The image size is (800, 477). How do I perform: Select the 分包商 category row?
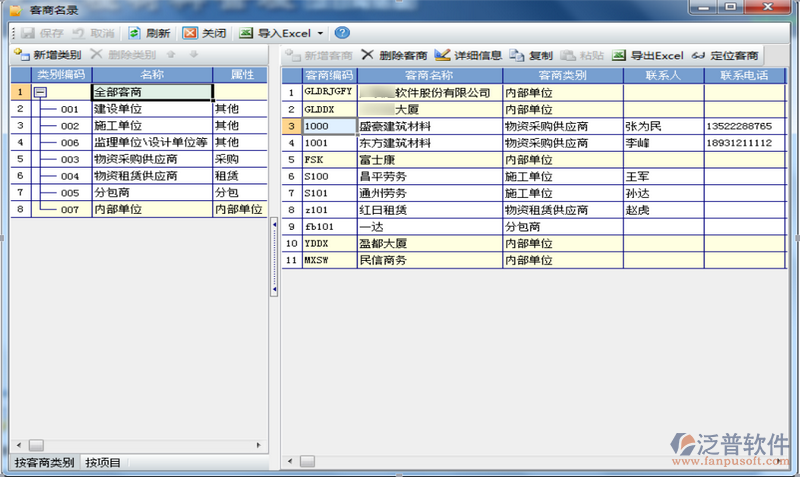pos(135,193)
